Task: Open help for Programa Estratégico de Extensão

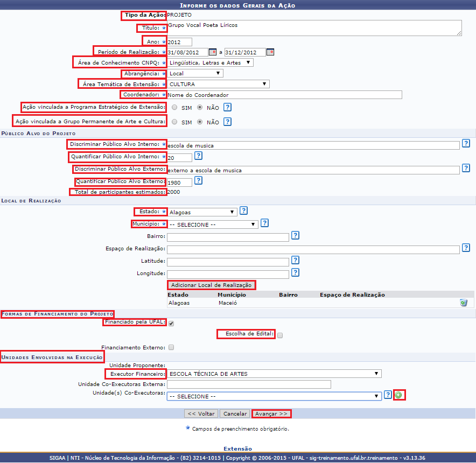Action: pos(228,107)
